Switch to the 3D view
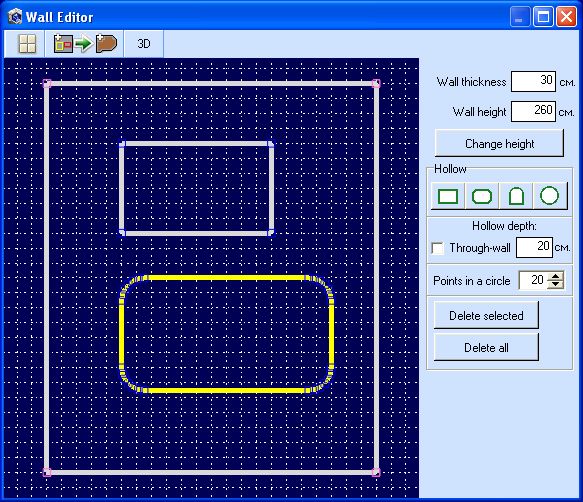 pos(144,44)
